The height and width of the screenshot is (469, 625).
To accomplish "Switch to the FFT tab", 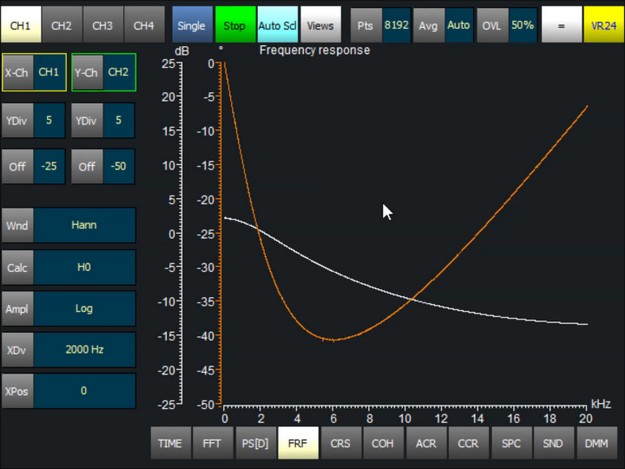I will pos(213,442).
